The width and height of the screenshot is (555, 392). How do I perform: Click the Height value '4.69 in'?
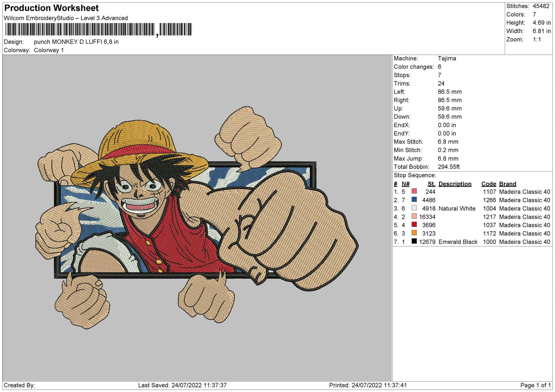tap(542, 23)
